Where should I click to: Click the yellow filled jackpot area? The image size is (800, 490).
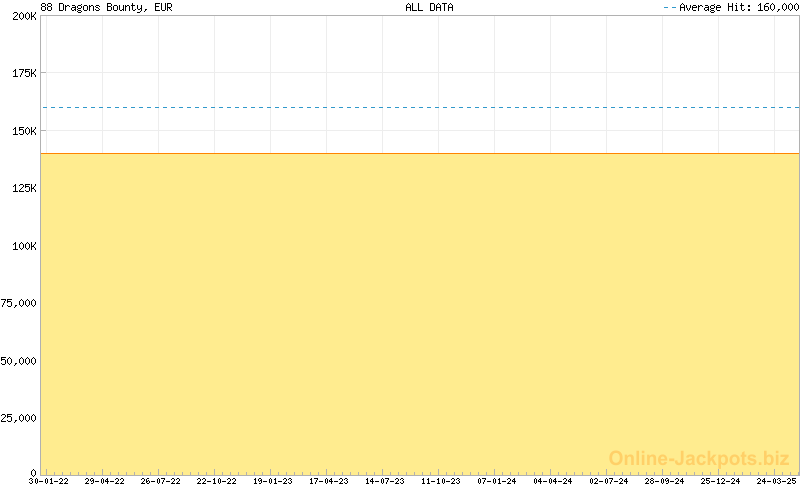click(420, 310)
